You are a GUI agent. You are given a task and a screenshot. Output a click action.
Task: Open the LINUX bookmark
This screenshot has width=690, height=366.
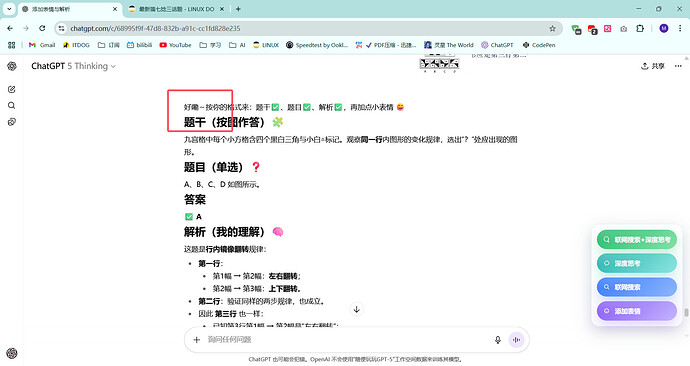pos(266,45)
